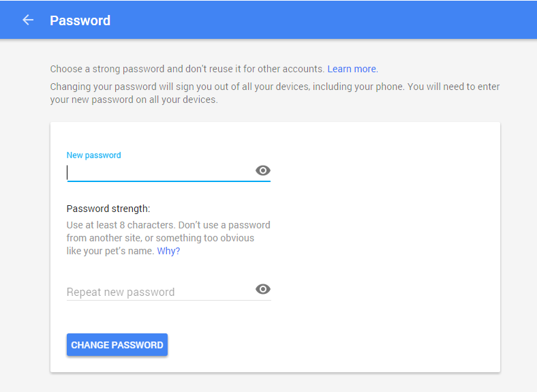Click blank right side of white card
Viewport: 537px width, 392px height.
click(385, 247)
